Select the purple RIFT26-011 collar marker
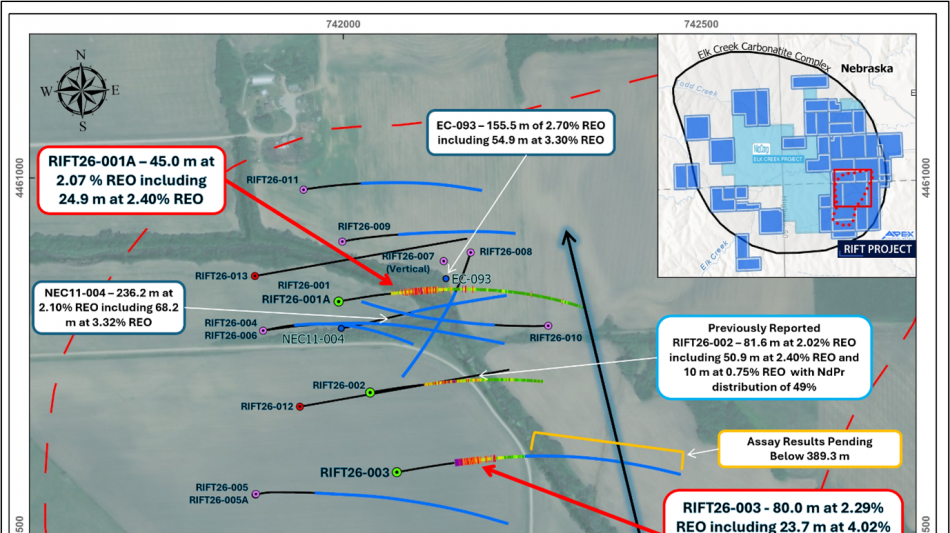The width and height of the screenshot is (950, 533). pyautogui.click(x=304, y=189)
